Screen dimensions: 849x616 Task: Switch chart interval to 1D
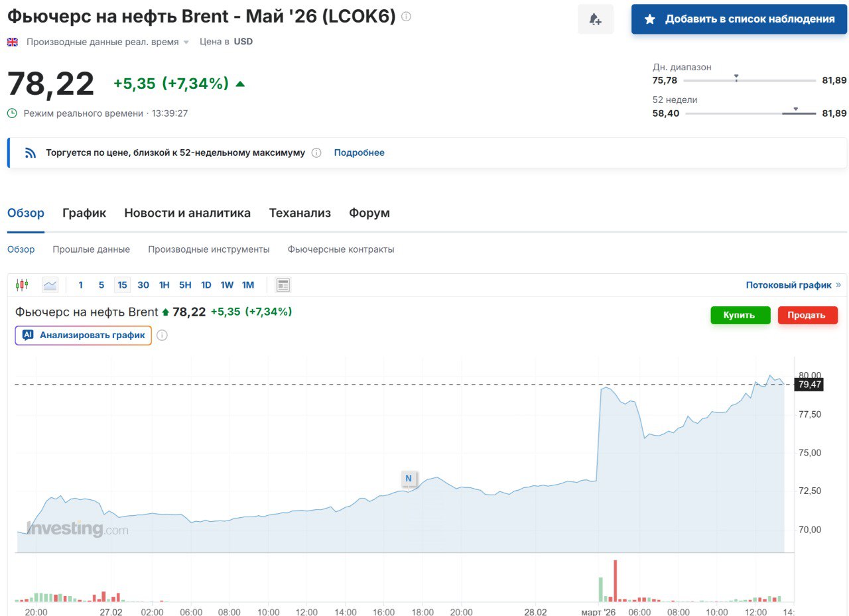pyautogui.click(x=206, y=285)
